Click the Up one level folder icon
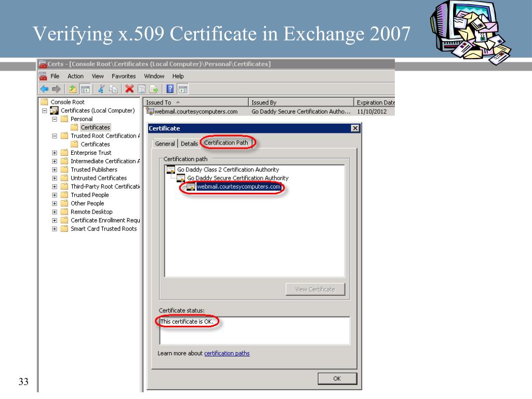The image size is (532, 399). click(72, 89)
